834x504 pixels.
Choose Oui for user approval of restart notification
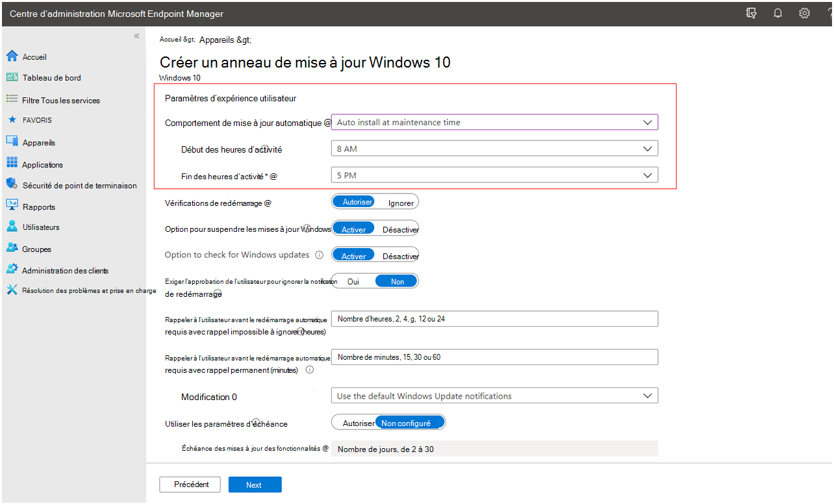coord(353,281)
